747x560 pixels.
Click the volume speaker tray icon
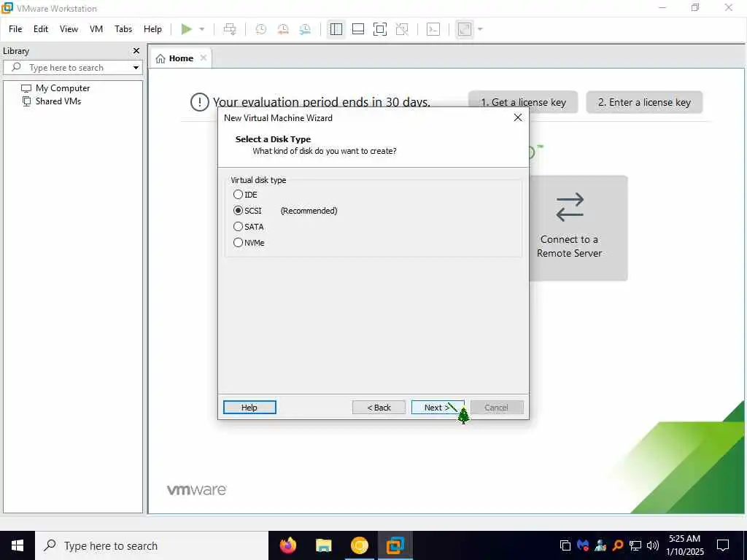coord(653,545)
